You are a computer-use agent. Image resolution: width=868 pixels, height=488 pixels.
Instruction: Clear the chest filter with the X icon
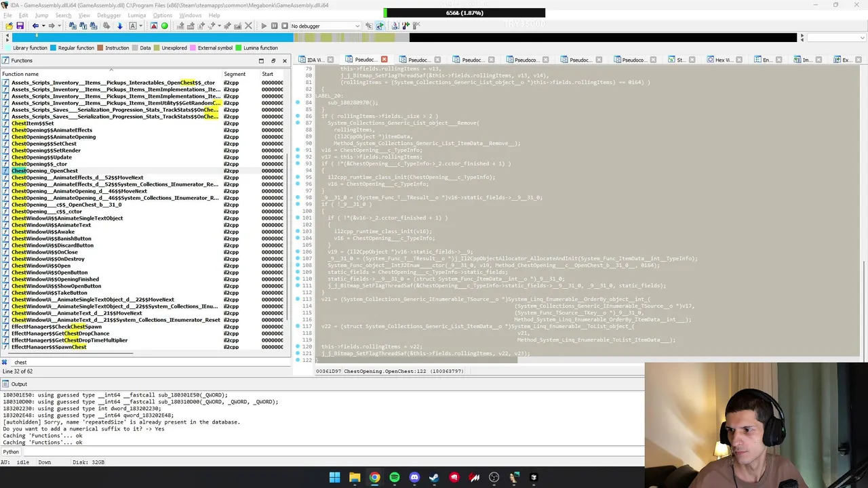(4, 362)
